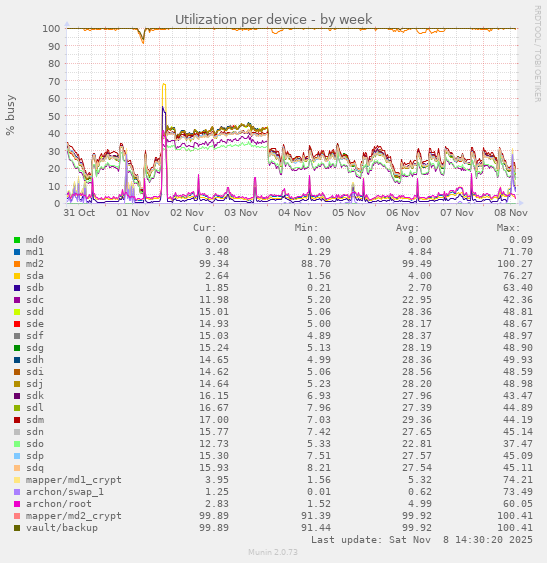Click the 'Avg:' column header
This screenshot has height=563, width=547.
click(x=408, y=228)
